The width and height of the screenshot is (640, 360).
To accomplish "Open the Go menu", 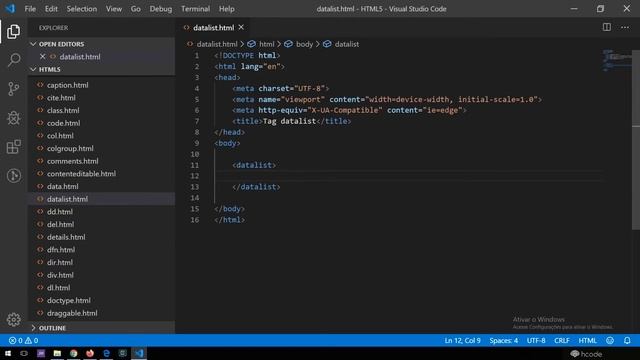I will point(136,9).
